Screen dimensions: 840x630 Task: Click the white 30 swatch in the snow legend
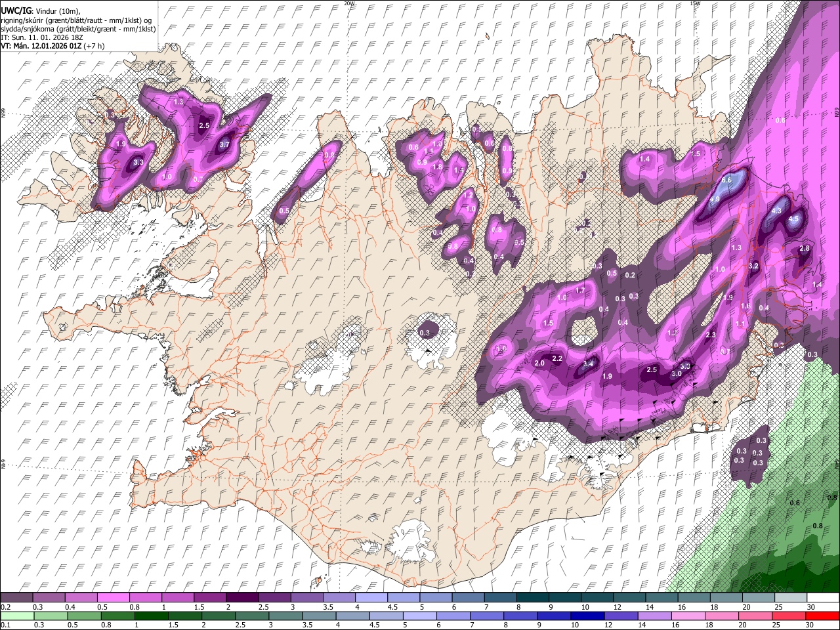coord(822,598)
